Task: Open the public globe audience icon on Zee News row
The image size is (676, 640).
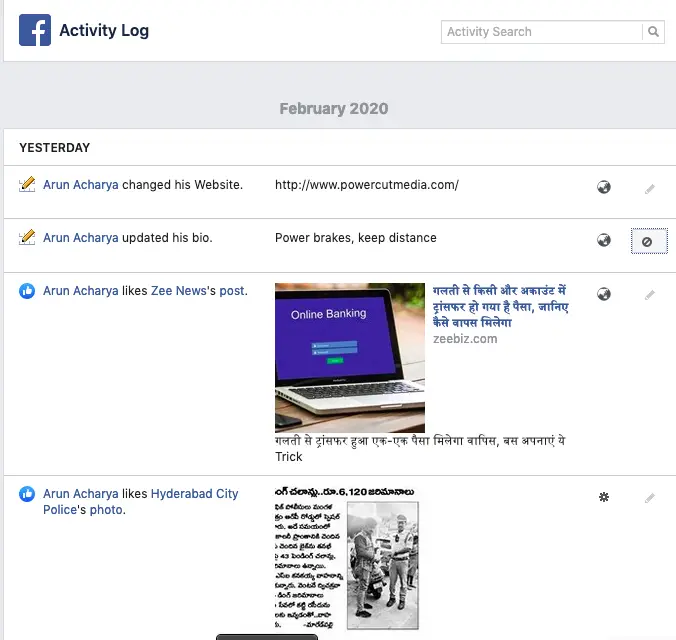Action: tap(604, 294)
